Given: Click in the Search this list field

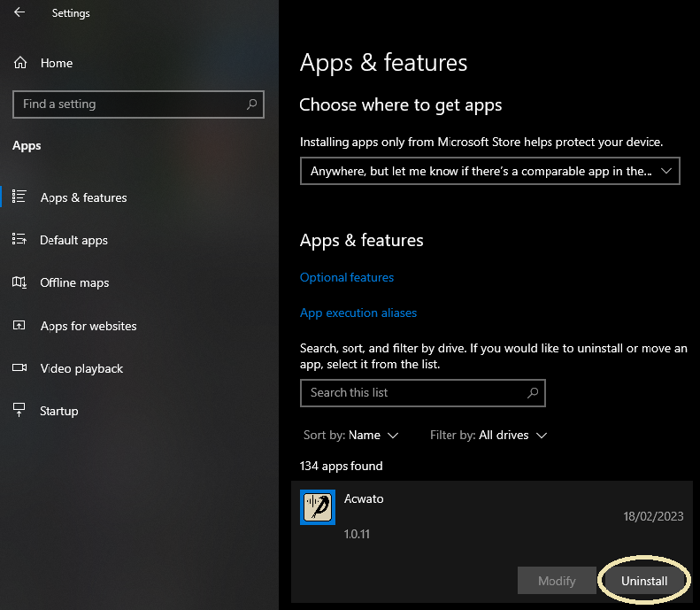Looking at the screenshot, I should (x=412, y=392).
